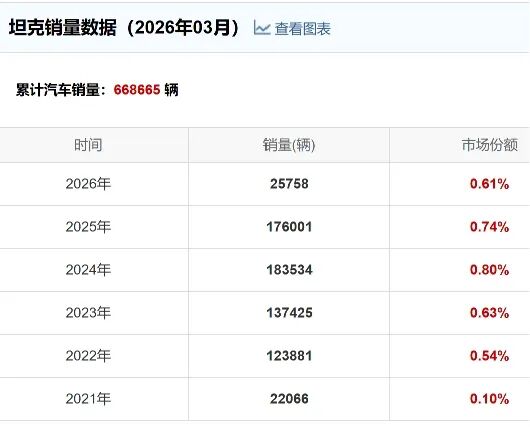Click the 累计汽车销量 label
The image size is (530, 444).
click(61, 90)
